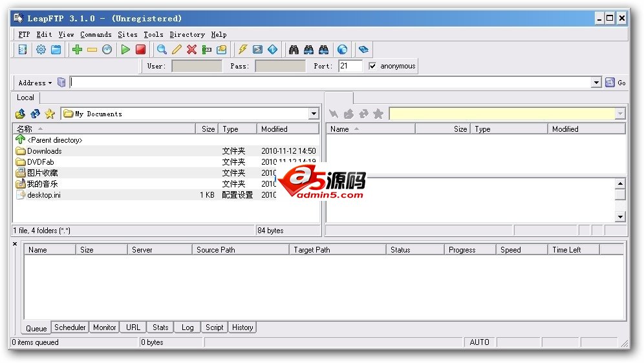This screenshot has width=644, height=363.
Task: Select the Local pane tab
Action: pyautogui.click(x=25, y=98)
